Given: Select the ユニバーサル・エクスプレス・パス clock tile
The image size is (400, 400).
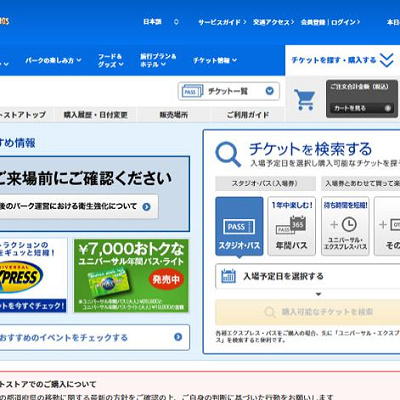Looking at the screenshot, I should coord(345,226).
